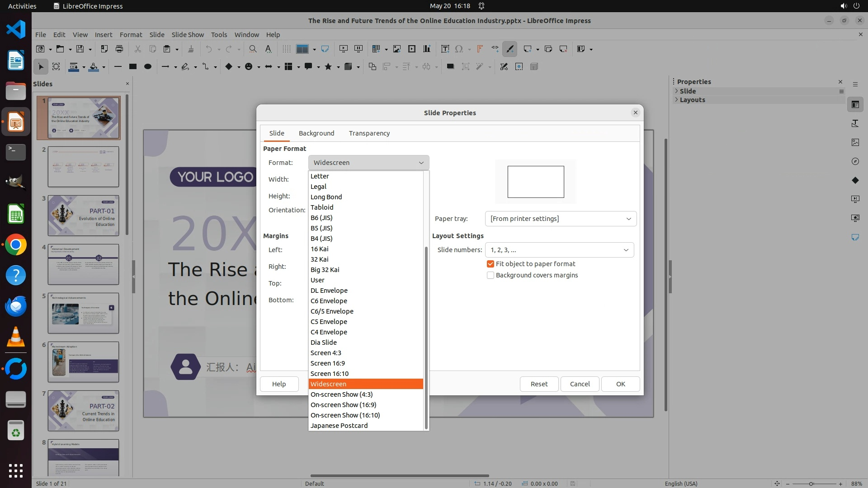Image resolution: width=868 pixels, height=488 pixels.
Task: Open the Slide Show menu
Action: [x=188, y=35]
